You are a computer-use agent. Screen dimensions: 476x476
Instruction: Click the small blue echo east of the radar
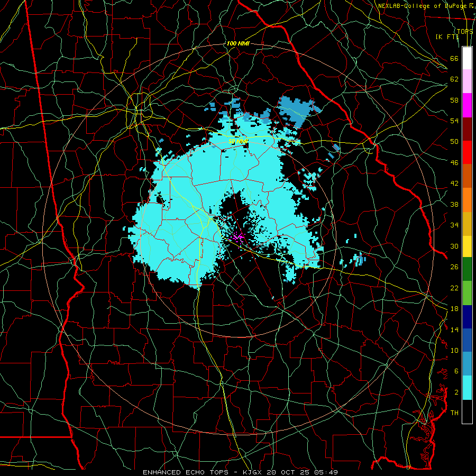tap(361, 259)
